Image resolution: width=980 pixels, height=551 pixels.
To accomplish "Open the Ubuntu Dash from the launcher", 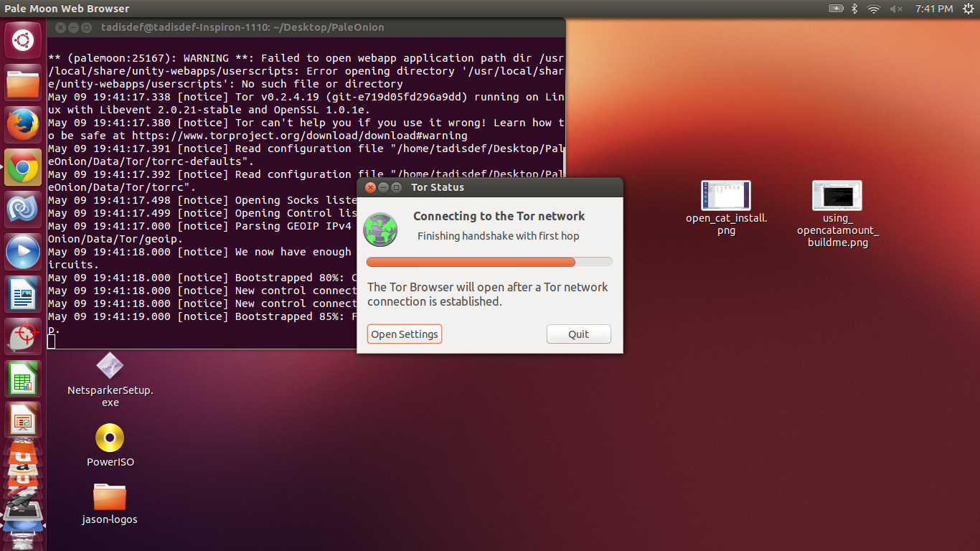I will [x=23, y=40].
